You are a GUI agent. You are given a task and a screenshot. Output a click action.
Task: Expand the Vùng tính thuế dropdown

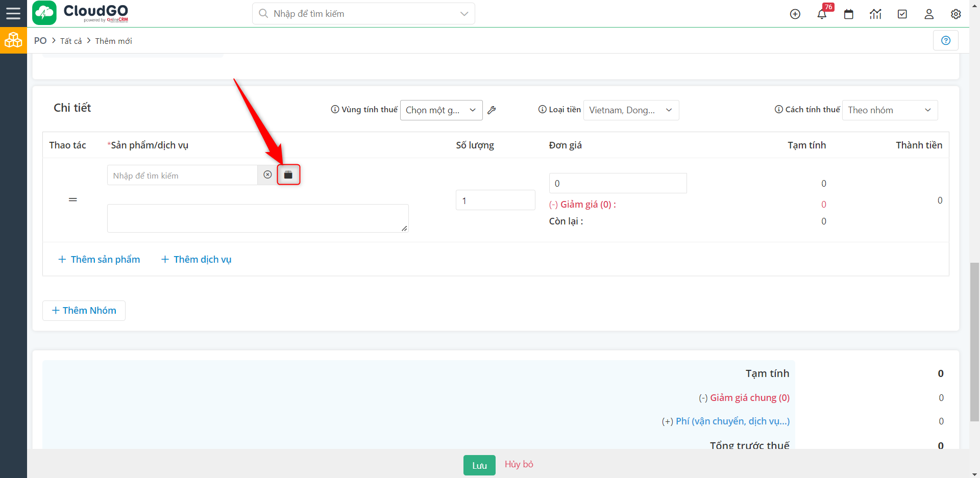click(441, 110)
